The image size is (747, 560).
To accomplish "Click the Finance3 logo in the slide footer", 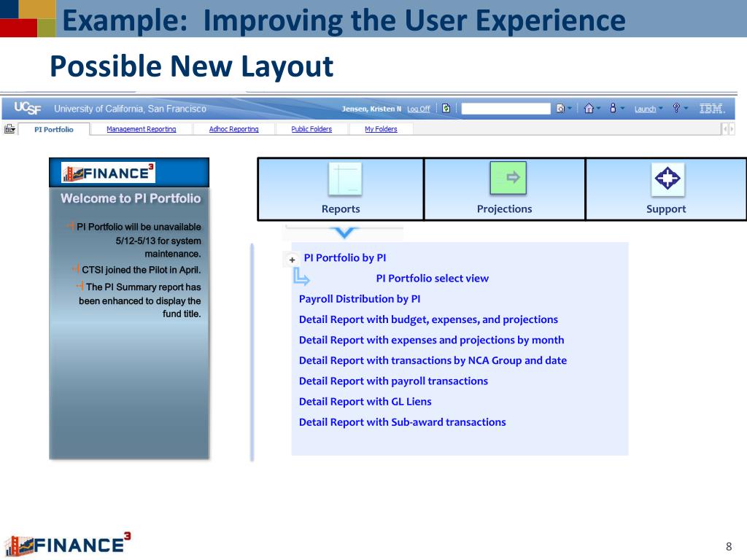I will (68, 544).
